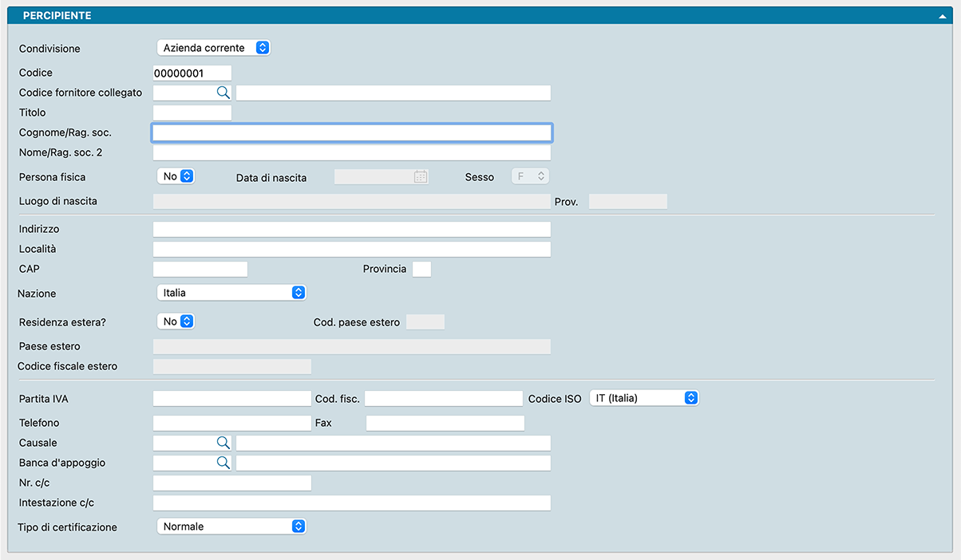Click the Partita IVA field
The image size is (961, 560).
coord(231,399)
